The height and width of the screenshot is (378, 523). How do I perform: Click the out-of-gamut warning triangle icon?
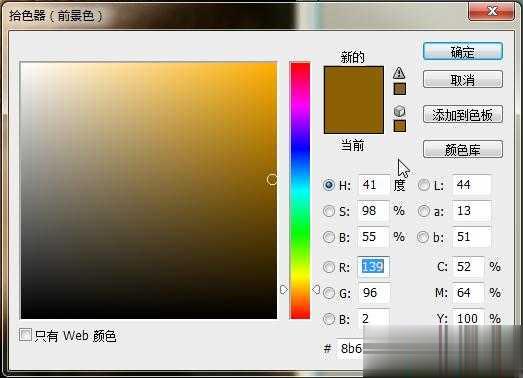point(399,72)
